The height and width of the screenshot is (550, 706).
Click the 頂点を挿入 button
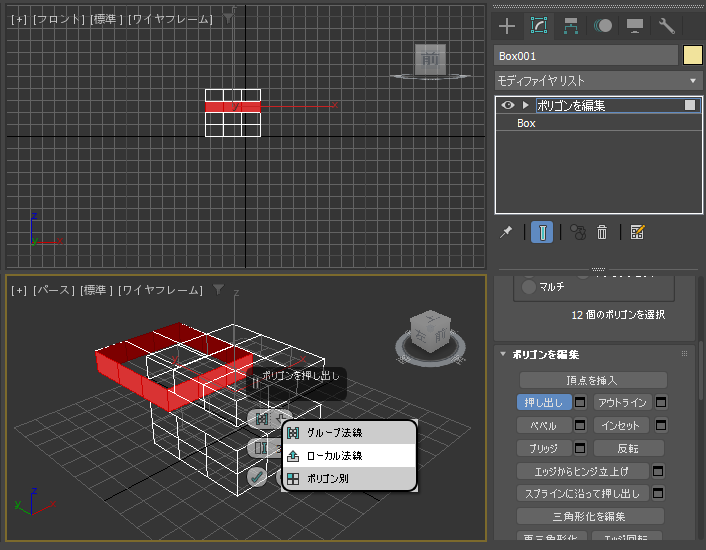[x=593, y=380]
